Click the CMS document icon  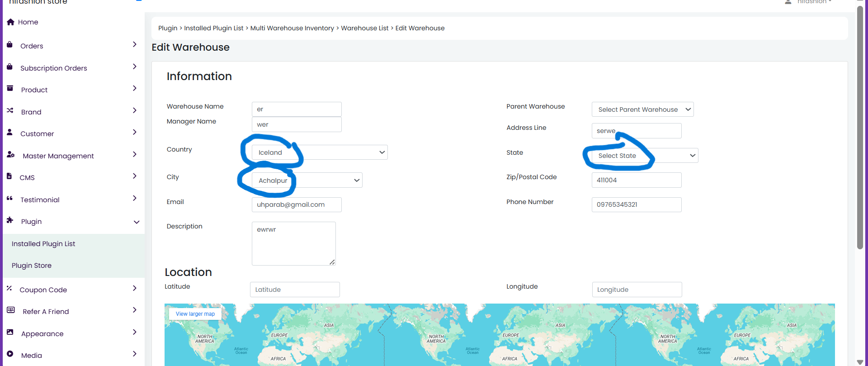[x=9, y=176]
